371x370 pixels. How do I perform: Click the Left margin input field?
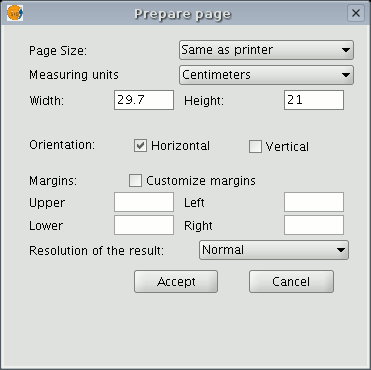[314, 202]
